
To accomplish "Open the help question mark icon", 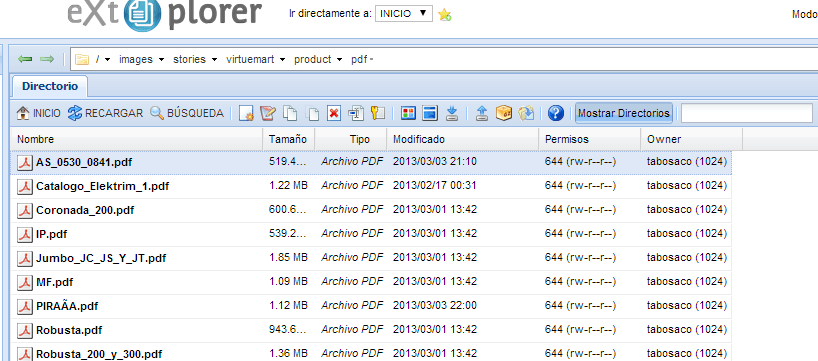I will [556, 113].
